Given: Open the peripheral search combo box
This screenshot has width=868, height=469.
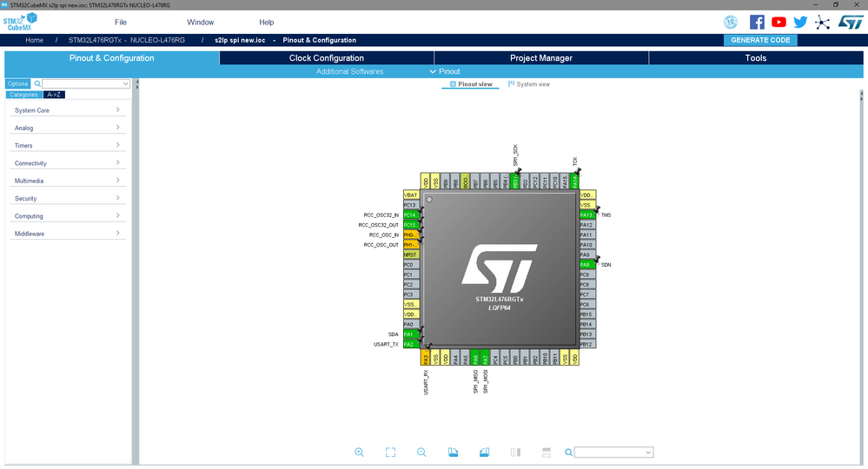Looking at the screenshot, I should (x=86, y=84).
